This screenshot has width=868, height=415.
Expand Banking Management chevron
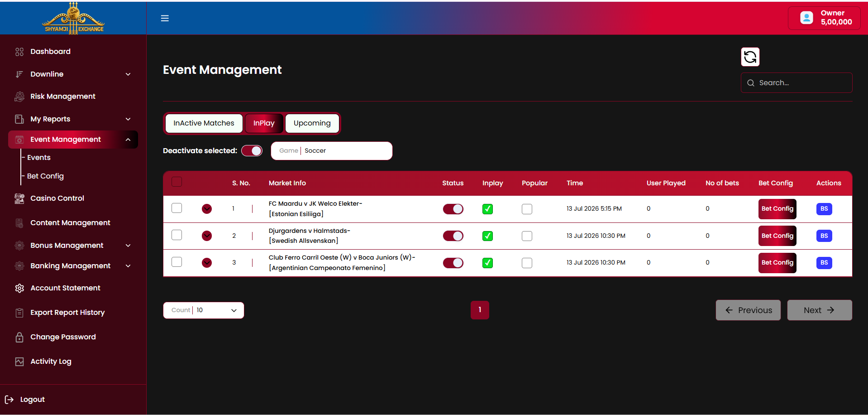pos(128,266)
